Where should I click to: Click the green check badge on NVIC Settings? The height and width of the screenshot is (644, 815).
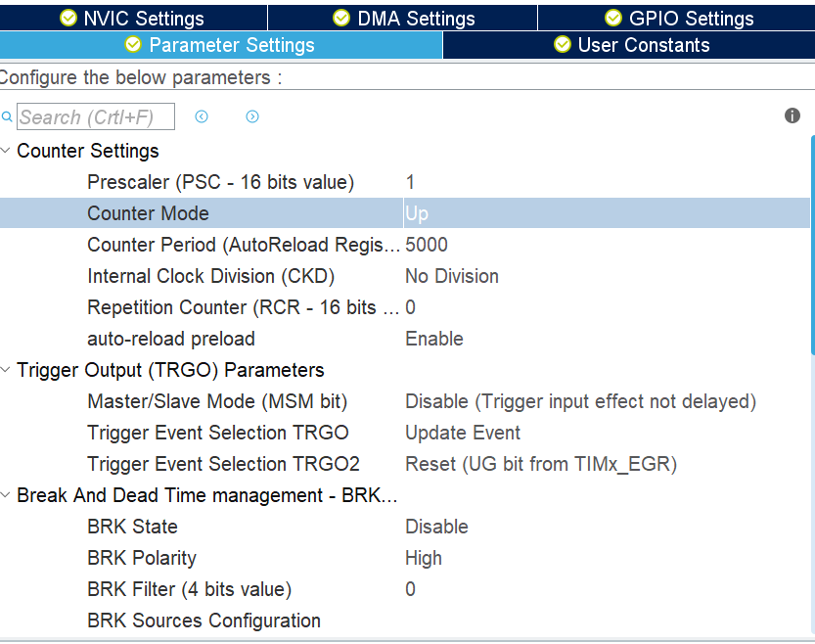(x=68, y=17)
